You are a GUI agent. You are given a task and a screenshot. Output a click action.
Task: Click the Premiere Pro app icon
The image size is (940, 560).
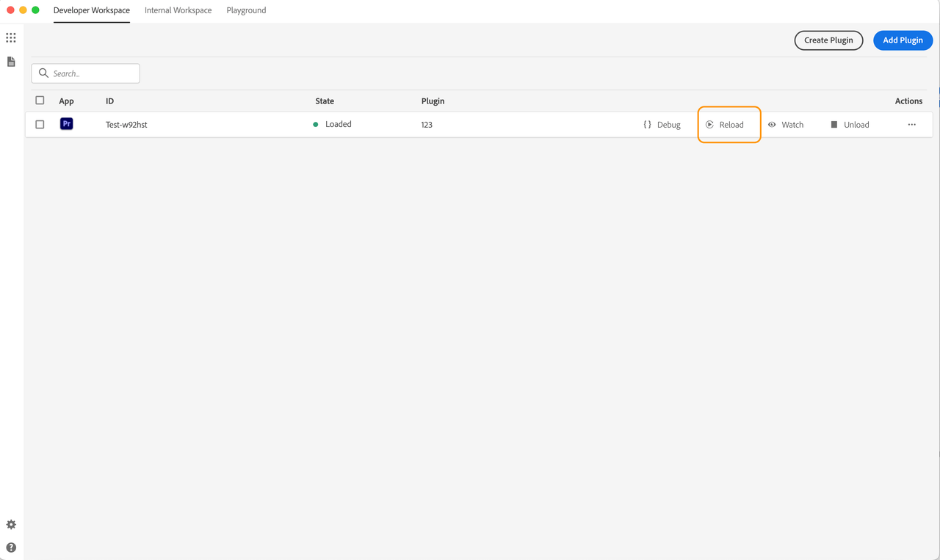[x=66, y=124]
